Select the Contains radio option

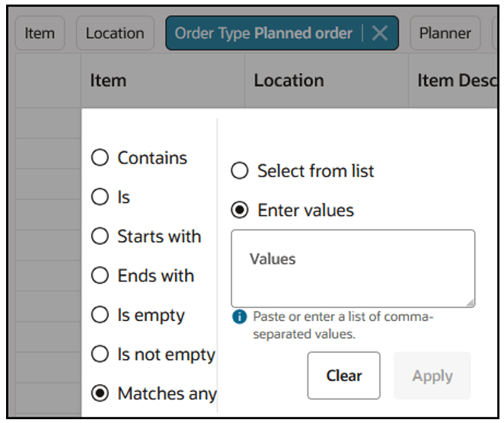(x=100, y=158)
